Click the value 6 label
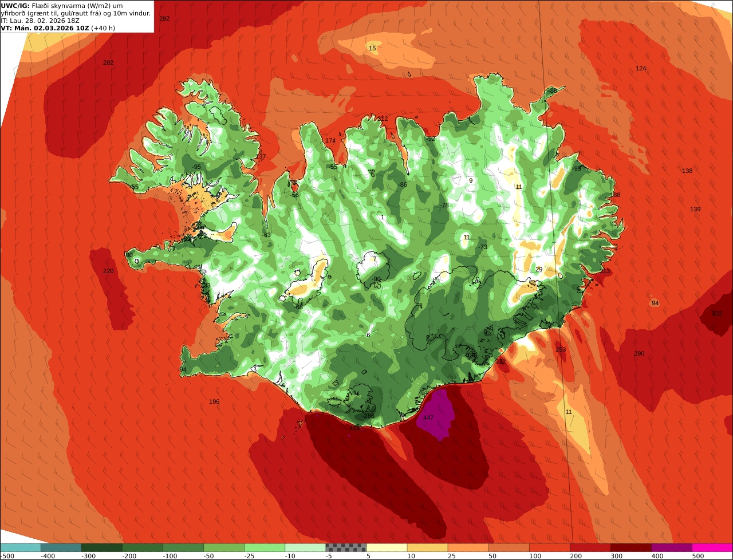 click(368, 336)
